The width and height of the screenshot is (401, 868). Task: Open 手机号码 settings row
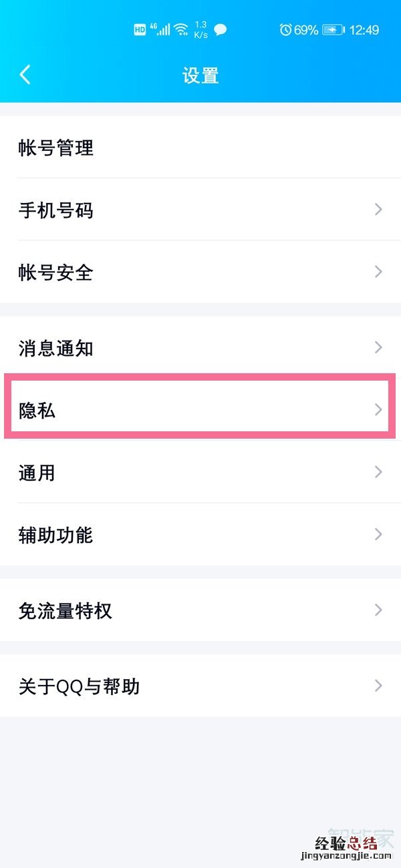click(x=56, y=210)
